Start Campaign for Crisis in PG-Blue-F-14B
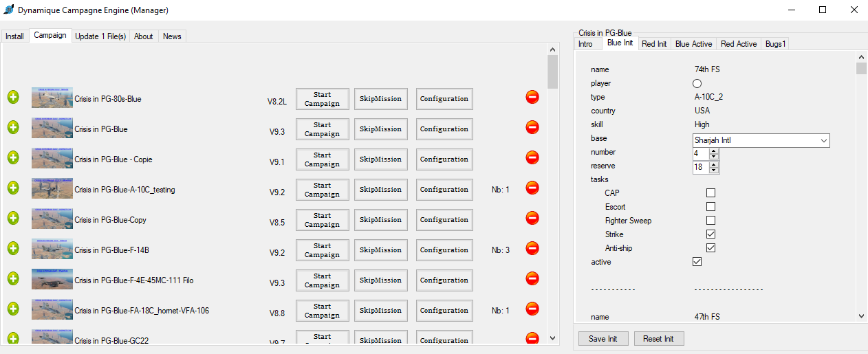 [x=322, y=250]
